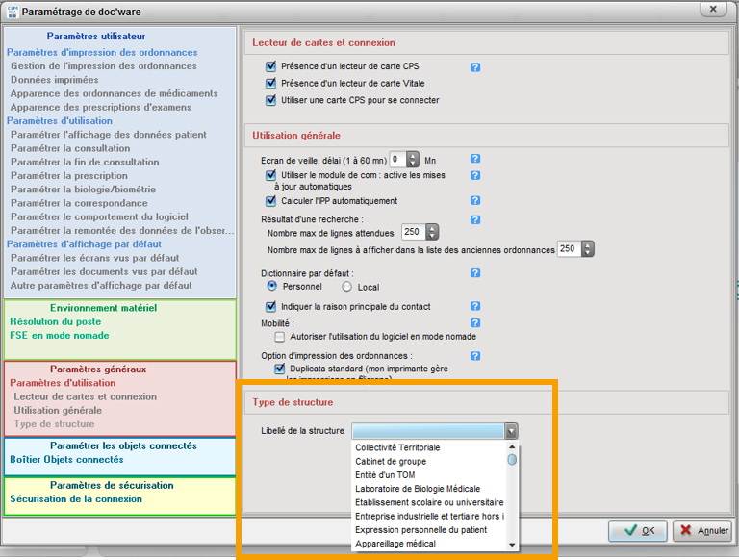Uncheck Présence d'un lecteur de carte Vitale
739x560 pixels.
point(270,84)
